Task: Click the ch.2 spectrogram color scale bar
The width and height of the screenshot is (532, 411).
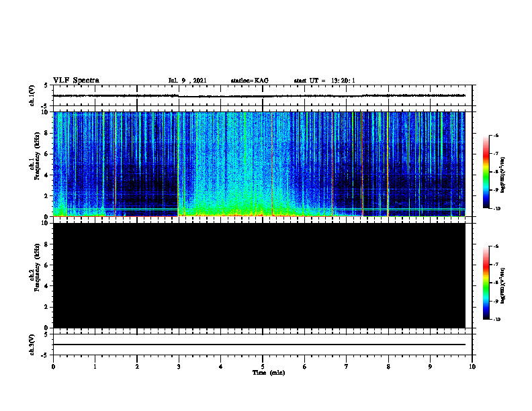Action: pos(486,283)
